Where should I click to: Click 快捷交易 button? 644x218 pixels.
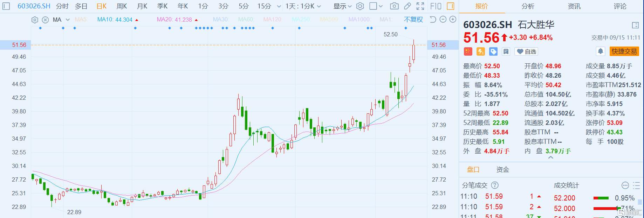coord(624,51)
